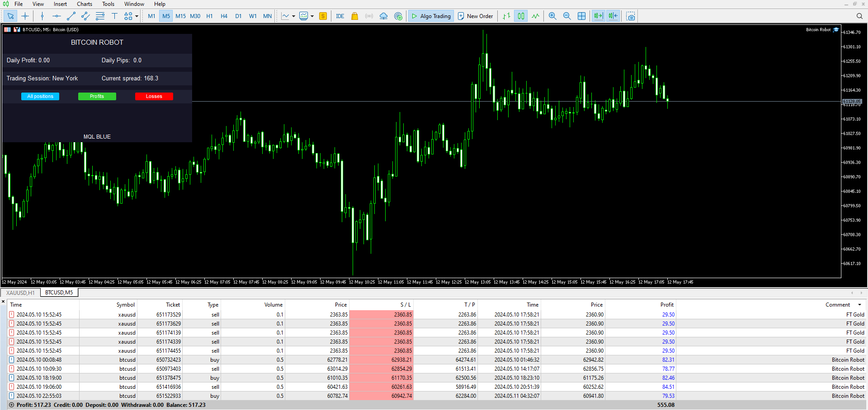The image size is (868, 410).
Task: Zoom out of the chart
Action: tap(567, 16)
